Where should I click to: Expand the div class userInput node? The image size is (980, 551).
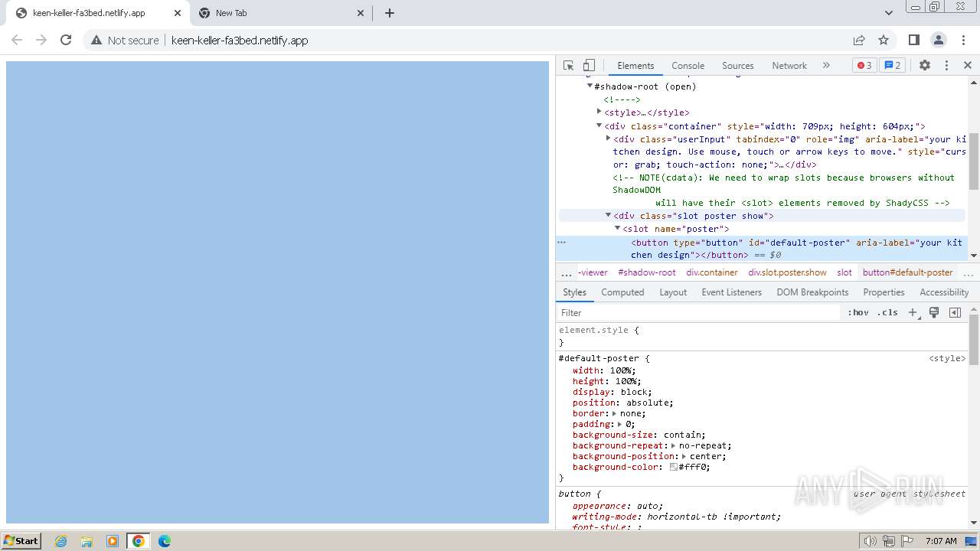pyautogui.click(x=609, y=139)
